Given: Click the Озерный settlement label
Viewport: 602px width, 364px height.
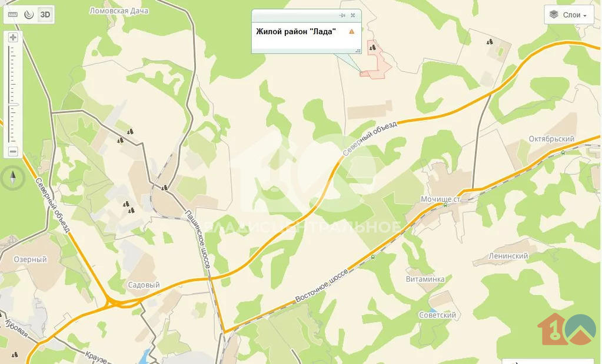Looking at the screenshot, I should click(x=31, y=259).
